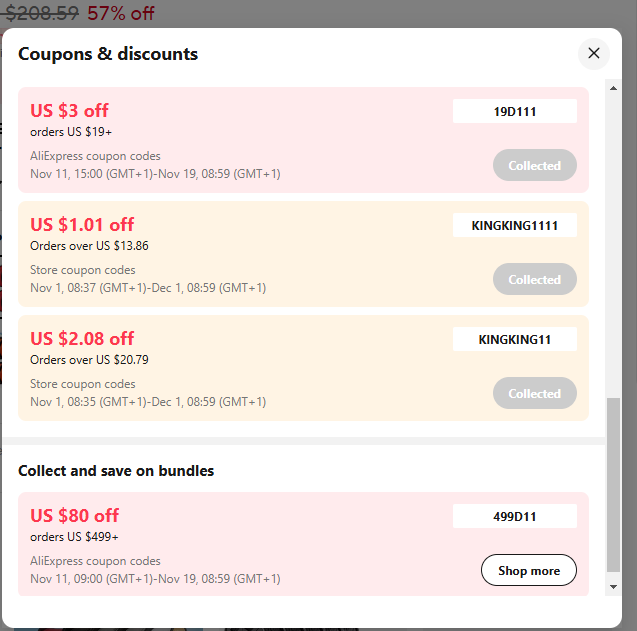Click the US $3 off heading
Viewport: 637px width, 631px height.
pyautogui.click(x=69, y=111)
